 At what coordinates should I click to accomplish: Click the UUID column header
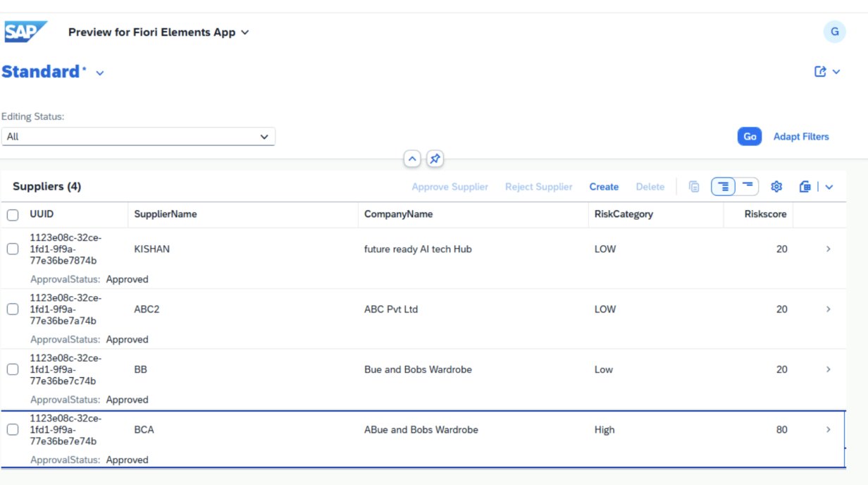[x=42, y=214]
